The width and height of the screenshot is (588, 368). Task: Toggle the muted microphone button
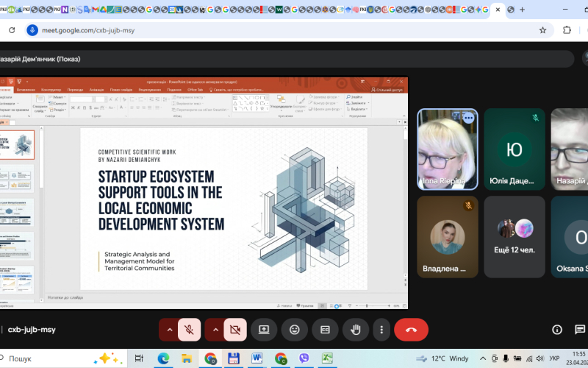coord(189,330)
